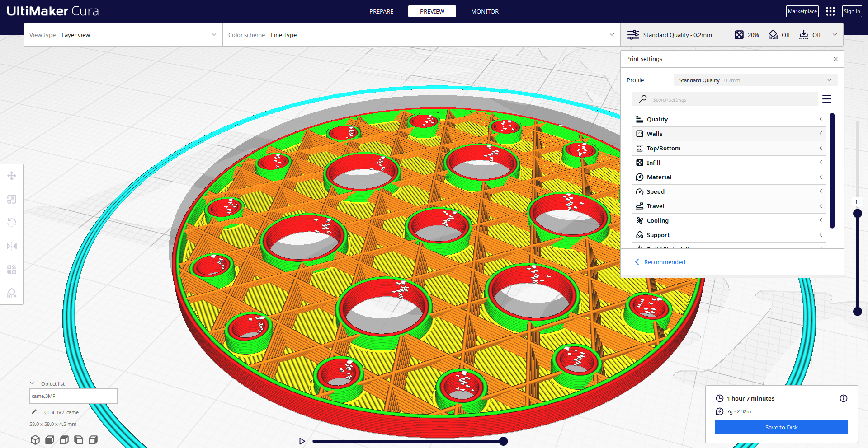This screenshot has height=448, width=868.
Task: Activate the Support Blocker tool
Action: coord(12,293)
